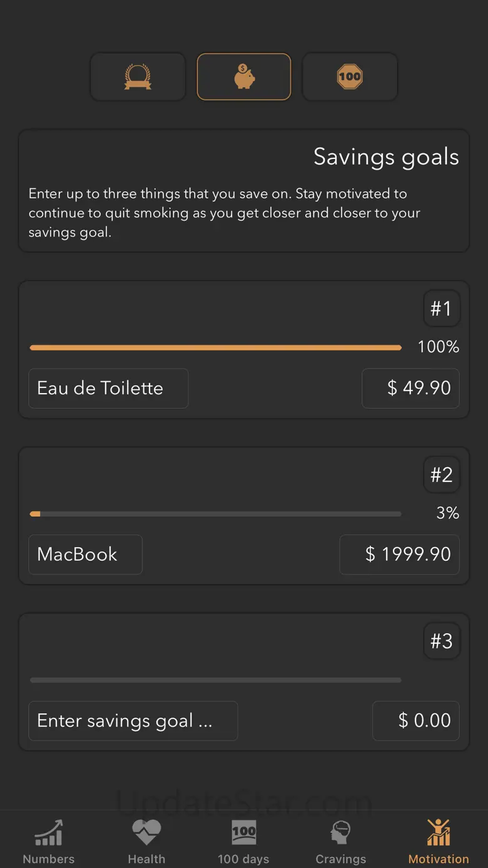Image resolution: width=488 pixels, height=868 pixels.
Task: Click the 'Enter savings goal ...' field
Action: pyautogui.click(x=133, y=721)
